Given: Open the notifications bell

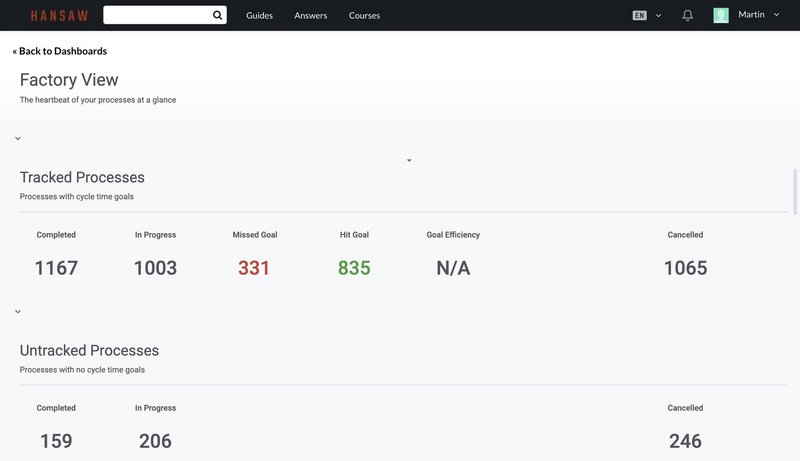Looking at the screenshot, I should [x=687, y=15].
